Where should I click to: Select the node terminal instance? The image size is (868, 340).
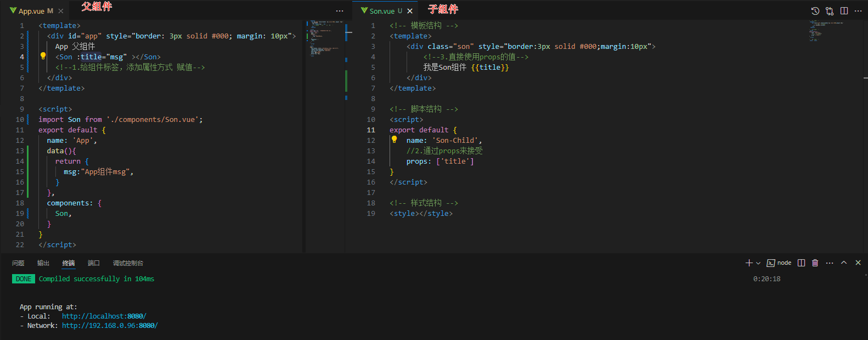[779, 263]
